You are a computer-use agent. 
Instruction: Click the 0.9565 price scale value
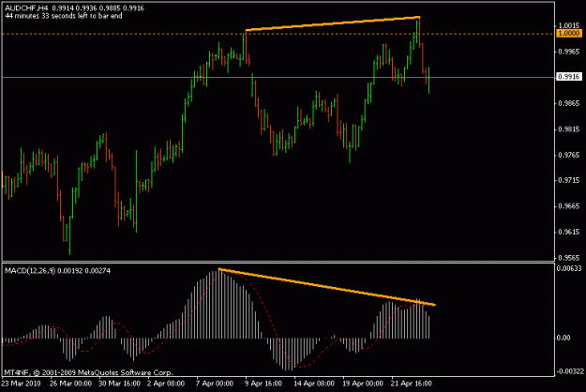569,258
